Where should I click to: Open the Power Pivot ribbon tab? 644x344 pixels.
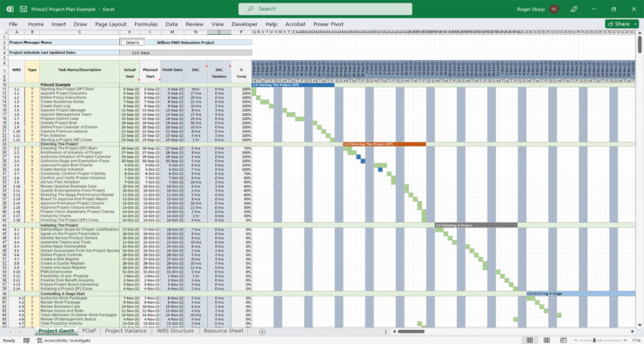[328, 24]
